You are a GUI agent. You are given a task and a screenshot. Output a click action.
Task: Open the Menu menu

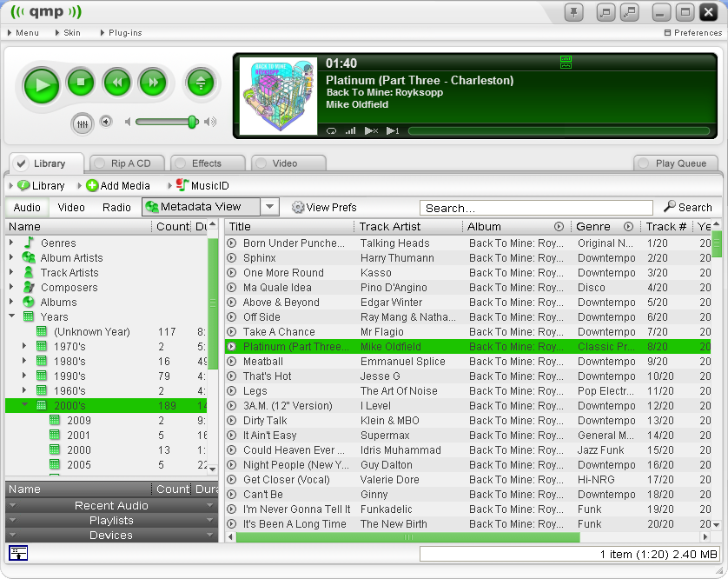coord(23,33)
